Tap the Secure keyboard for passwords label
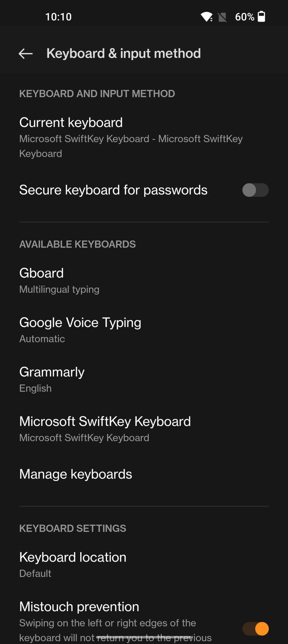288x644 pixels. [x=113, y=190]
